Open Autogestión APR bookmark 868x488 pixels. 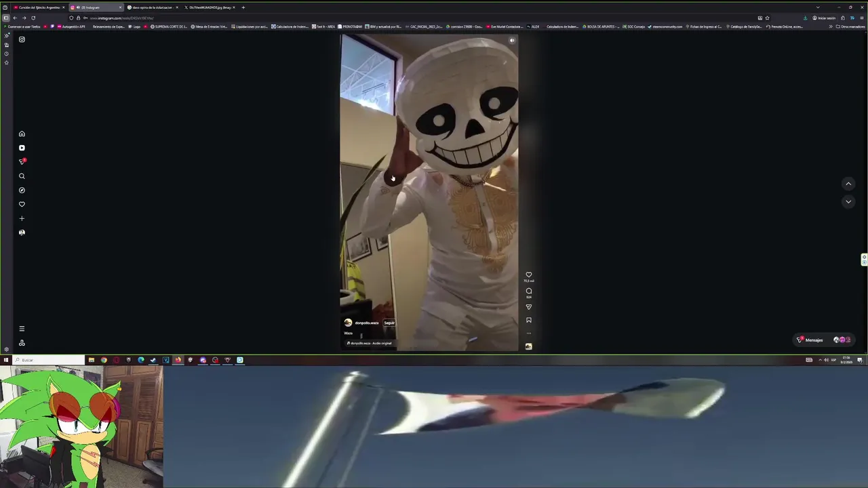pos(71,26)
